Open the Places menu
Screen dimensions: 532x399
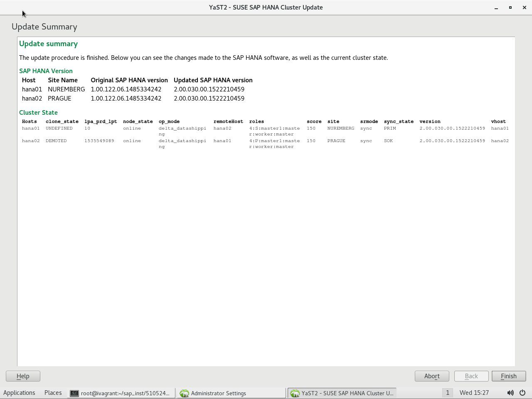point(53,393)
